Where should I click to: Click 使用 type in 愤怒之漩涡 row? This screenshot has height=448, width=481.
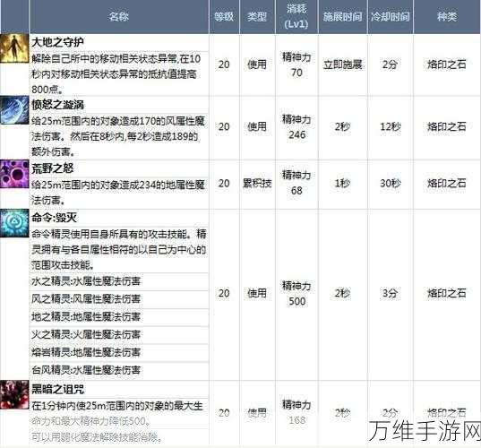257,126
